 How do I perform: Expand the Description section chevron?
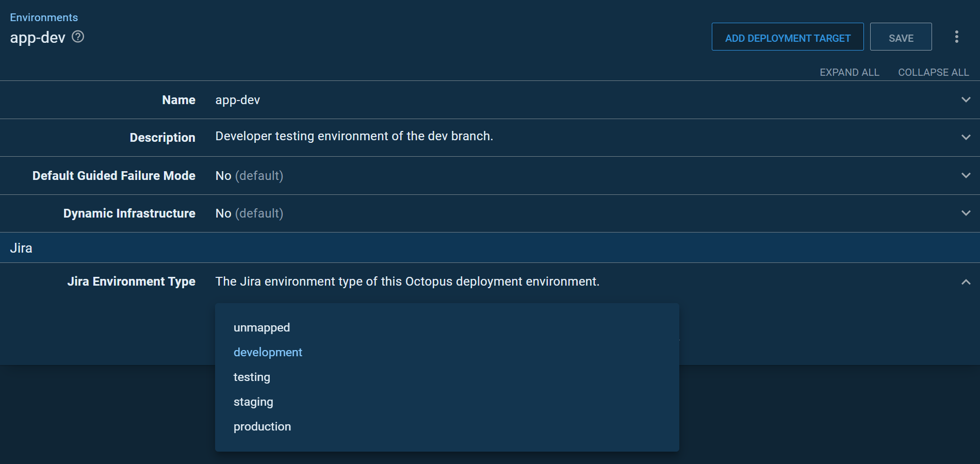coord(966,137)
